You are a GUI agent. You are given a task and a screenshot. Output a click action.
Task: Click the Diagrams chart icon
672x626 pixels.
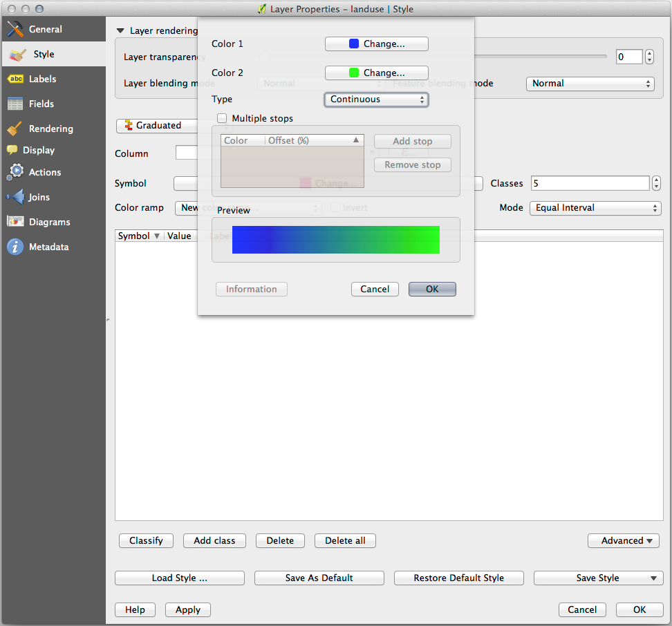pos(15,222)
